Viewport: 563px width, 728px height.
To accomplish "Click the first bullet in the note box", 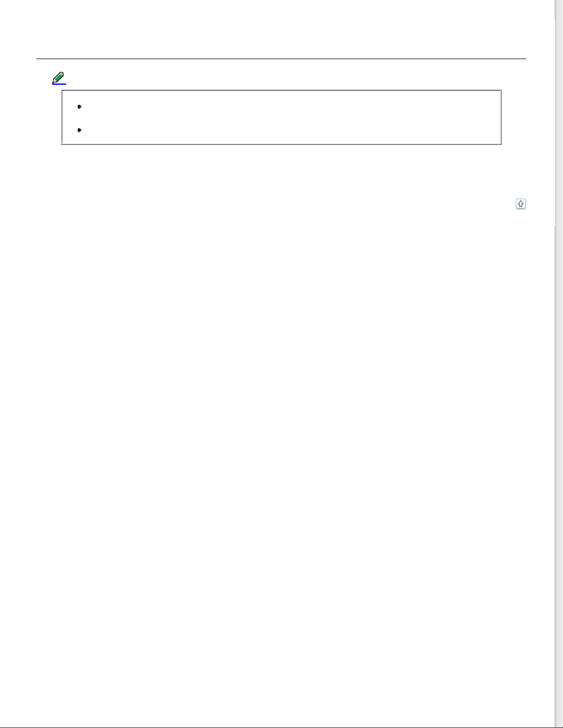I will 80,107.
